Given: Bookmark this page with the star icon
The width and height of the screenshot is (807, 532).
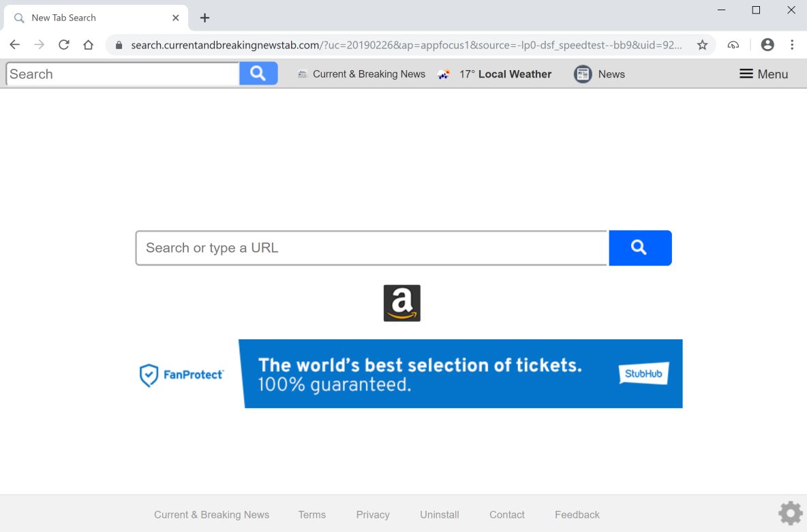Looking at the screenshot, I should click(x=702, y=45).
